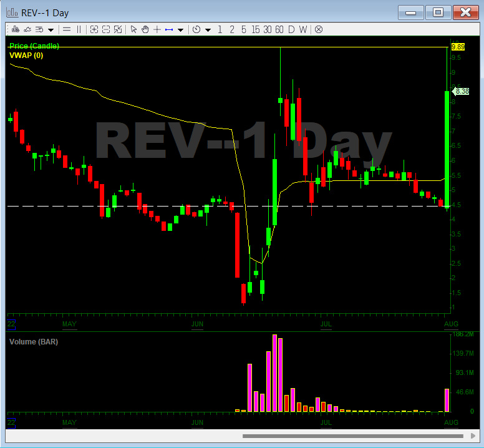Click the Volume (BAR) panel label
Viewport: 484px width, 448px height.
coord(34,342)
